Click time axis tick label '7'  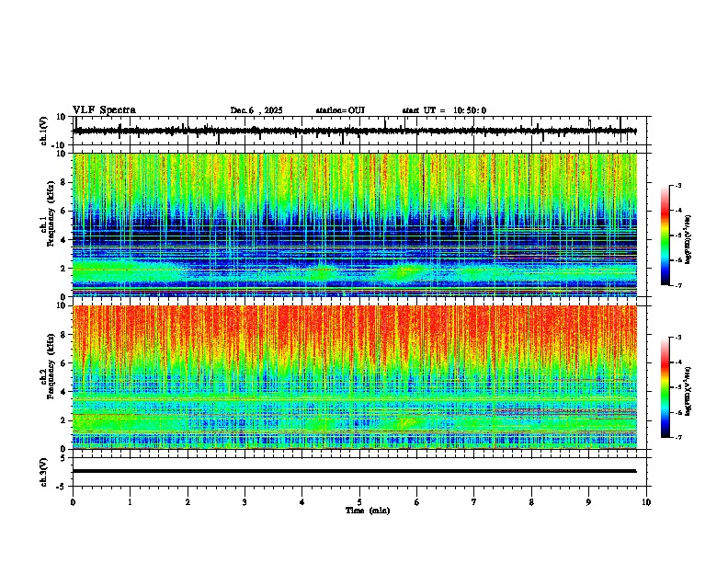pos(474,502)
